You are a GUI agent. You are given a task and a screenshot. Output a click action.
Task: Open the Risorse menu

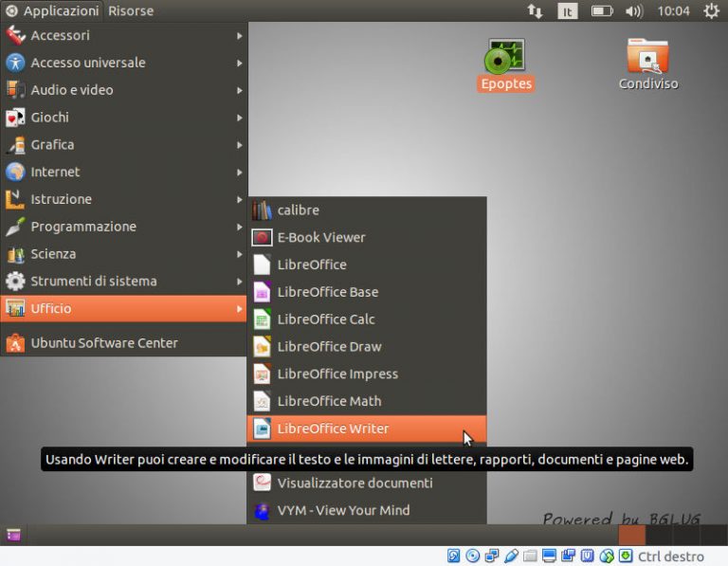pyautogui.click(x=131, y=10)
